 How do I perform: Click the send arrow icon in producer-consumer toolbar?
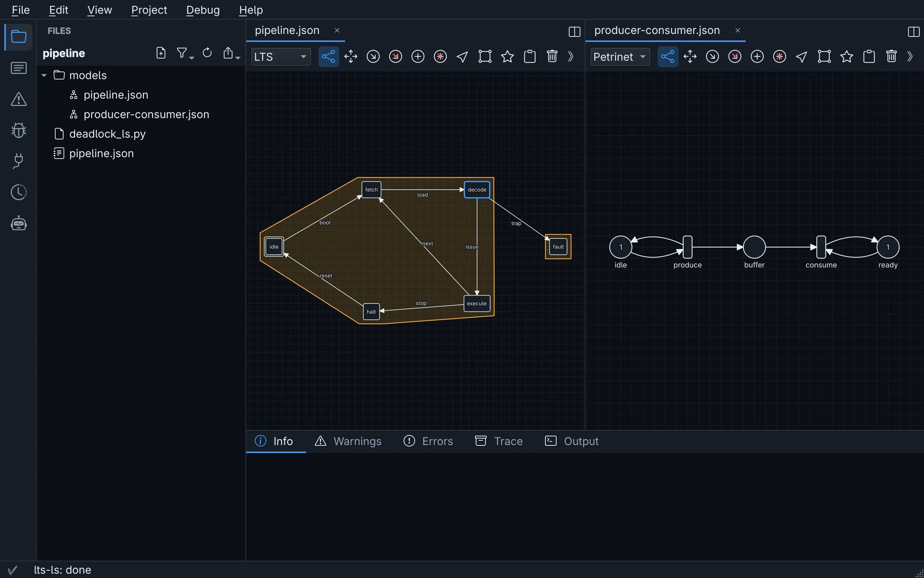pyautogui.click(x=801, y=57)
